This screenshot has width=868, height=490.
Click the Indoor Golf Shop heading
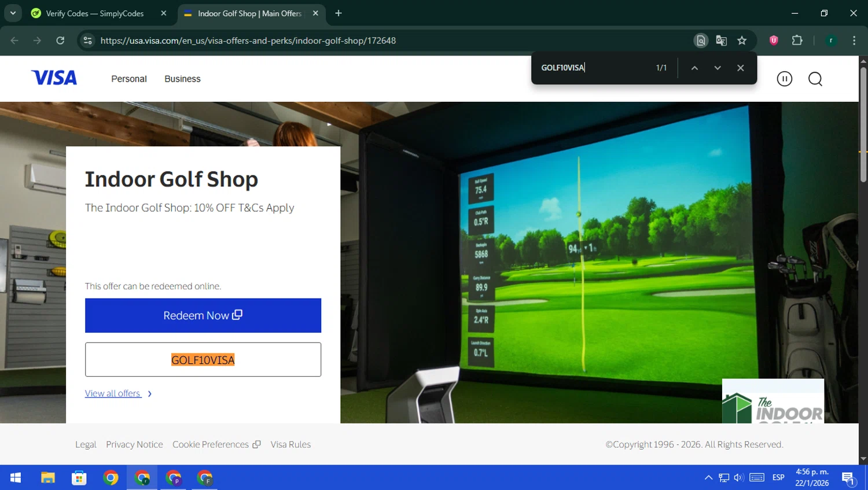171,179
